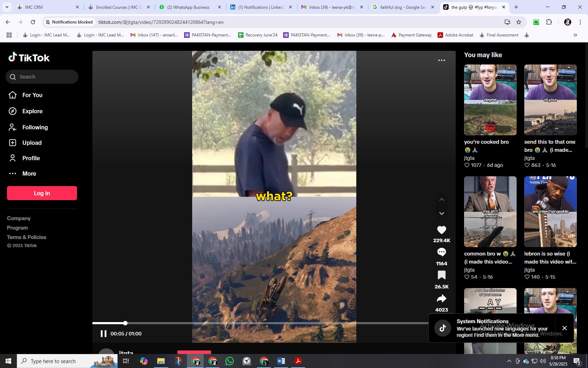This screenshot has width=588, height=368.
Task: Open Microsoft Word from the taskbar
Action: coord(281,361)
